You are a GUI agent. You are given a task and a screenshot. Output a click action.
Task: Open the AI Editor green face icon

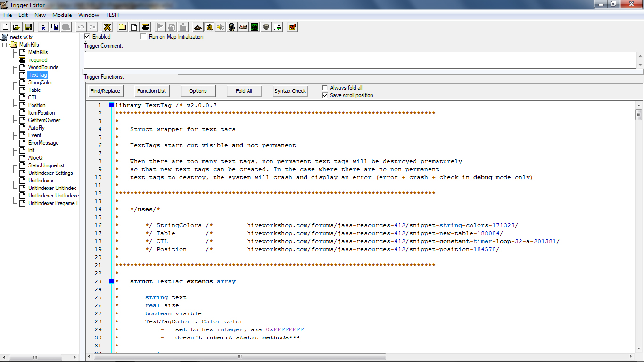255,27
